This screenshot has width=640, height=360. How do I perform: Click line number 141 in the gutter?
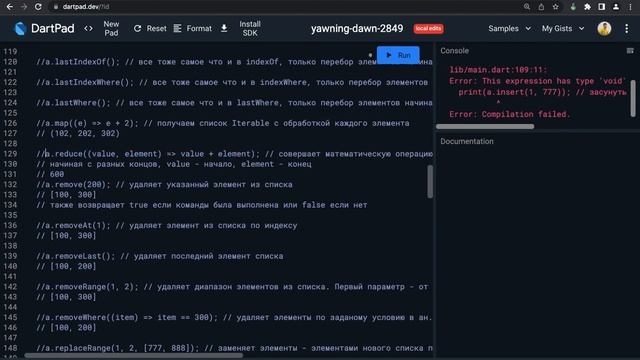pyautogui.click(x=10, y=276)
